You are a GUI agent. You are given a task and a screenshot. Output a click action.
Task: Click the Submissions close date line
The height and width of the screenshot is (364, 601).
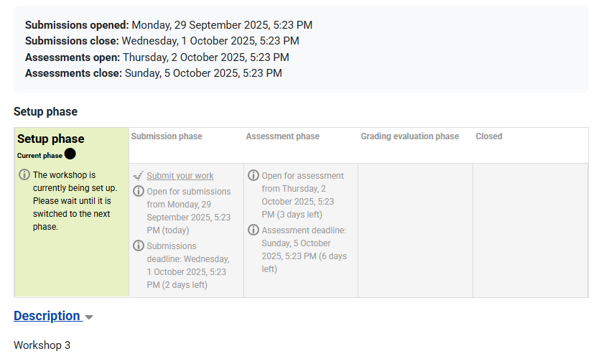pyautogui.click(x=162, y=41)
